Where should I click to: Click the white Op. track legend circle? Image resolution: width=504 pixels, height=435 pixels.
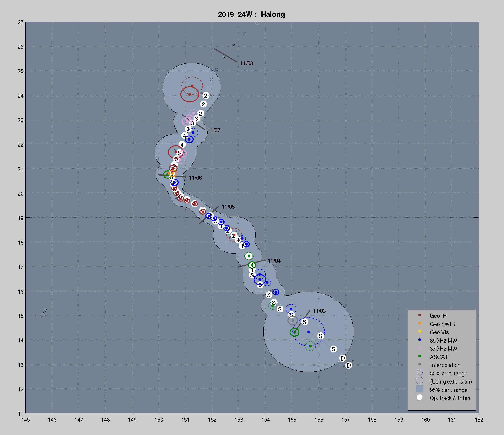[x=419, y=397]
